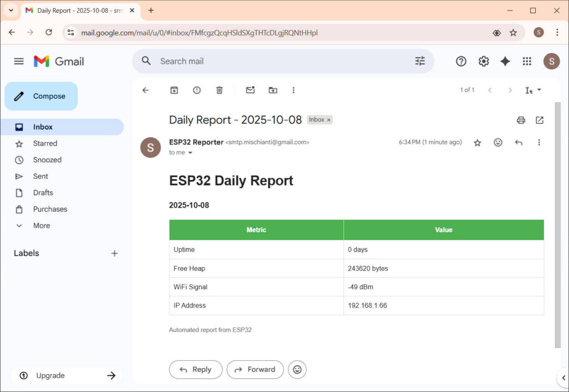Delete the email using the trash icon
Image resolution: width=569 pixels, height=392 pixels.
[x=219, y=89]
